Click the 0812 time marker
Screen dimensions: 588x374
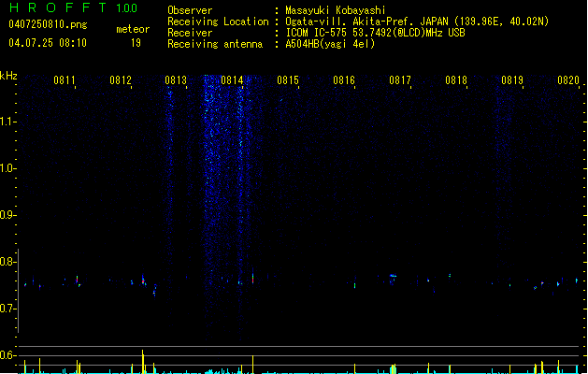click(121, 80)
